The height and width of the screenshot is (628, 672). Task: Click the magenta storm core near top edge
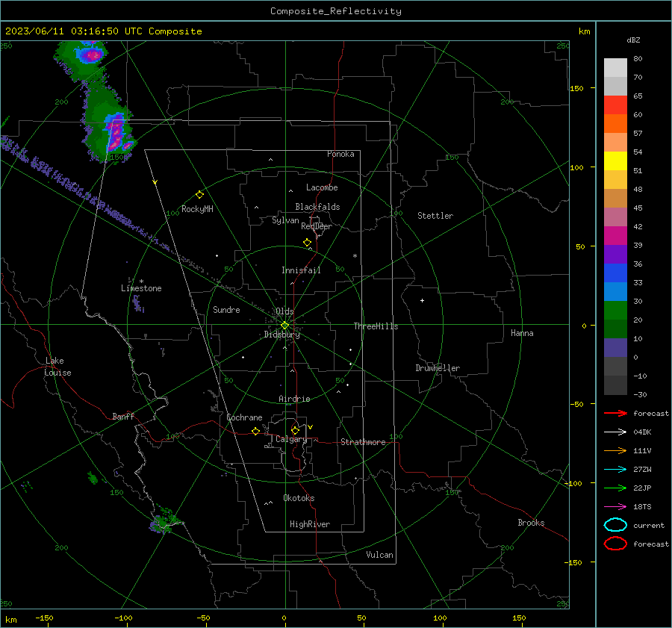pyautogui.click(x=92, y=55)
